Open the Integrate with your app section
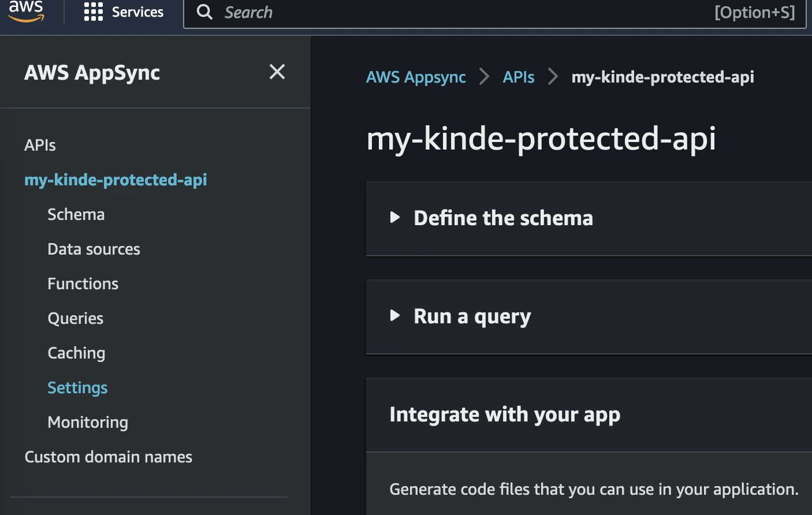 coord(505,415)
